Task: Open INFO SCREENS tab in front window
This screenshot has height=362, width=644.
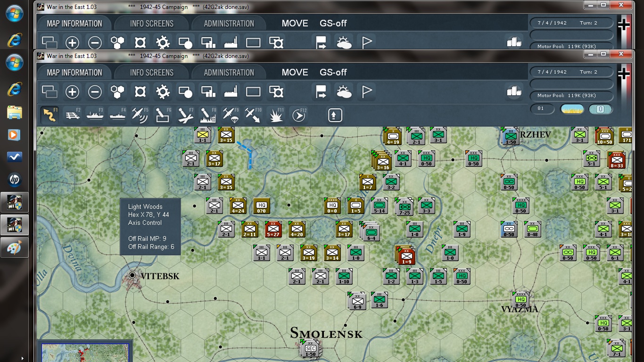Action: [x=152, y=73]
